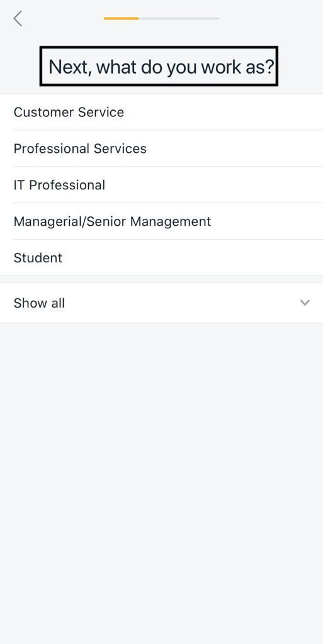This screenshot has height=644, width=323.
Task: Tap the word Management in the fourth option
Action: 171,221
